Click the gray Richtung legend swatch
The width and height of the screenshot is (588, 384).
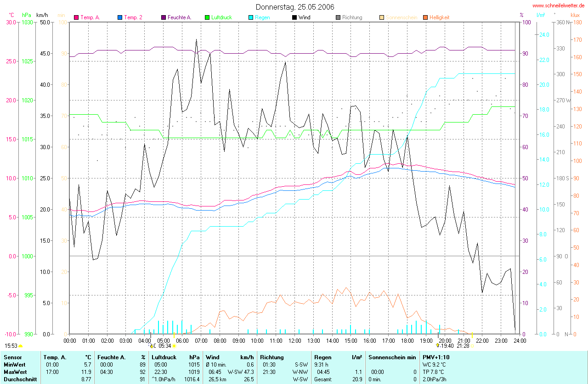tap(338, 17)
